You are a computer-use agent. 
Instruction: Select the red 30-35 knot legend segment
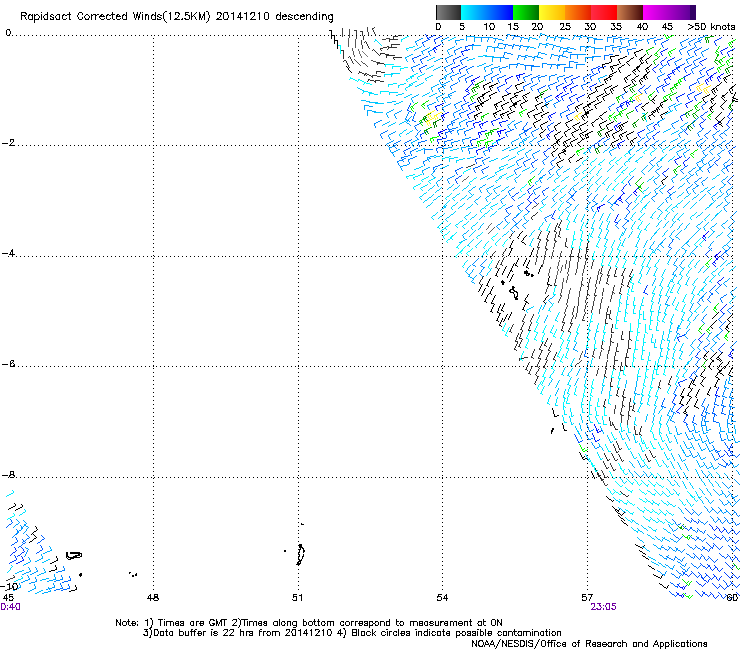(604, 12)
